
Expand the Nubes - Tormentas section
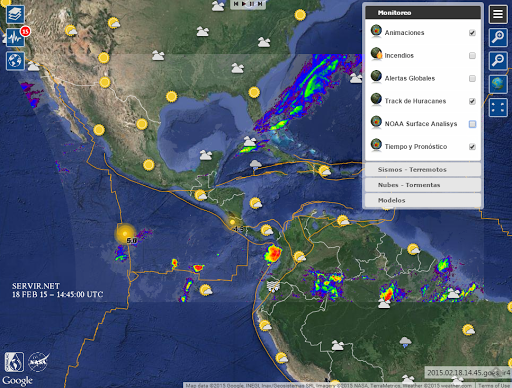[423, 185]
